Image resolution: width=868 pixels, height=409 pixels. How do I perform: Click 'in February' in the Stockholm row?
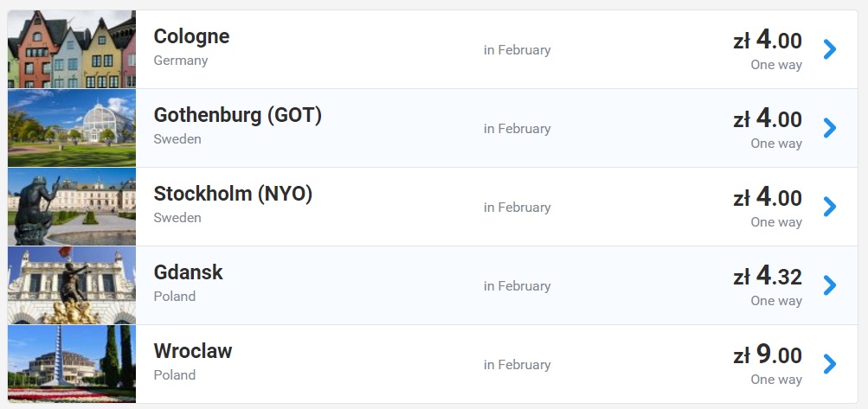click(x=517, y=208)
